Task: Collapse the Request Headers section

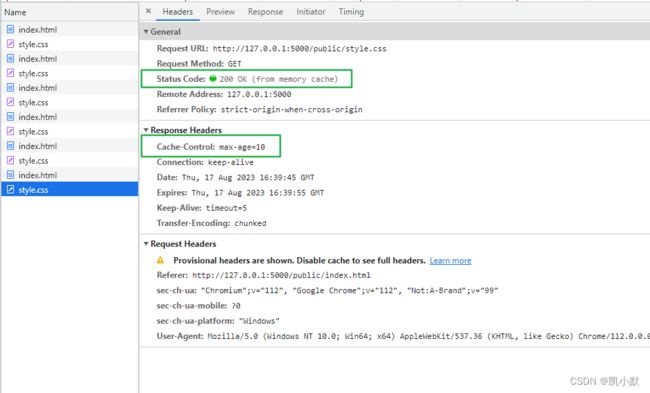Action: coord(146,244)
